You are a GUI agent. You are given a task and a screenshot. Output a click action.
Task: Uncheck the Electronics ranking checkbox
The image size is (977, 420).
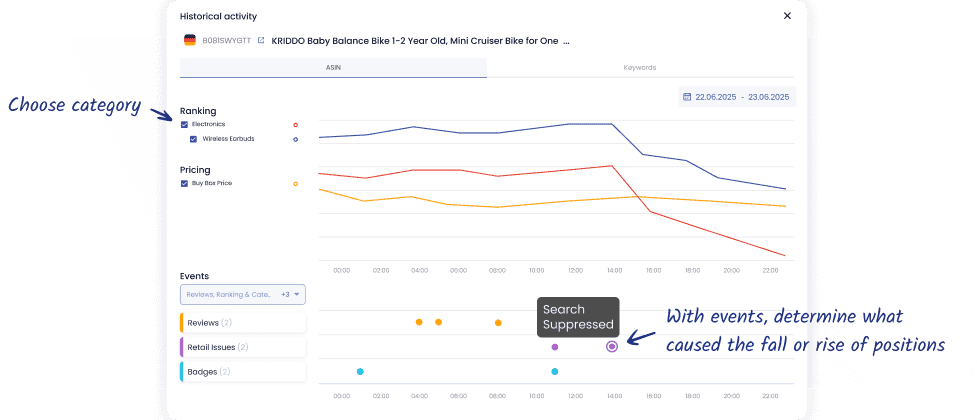[184, 124]
